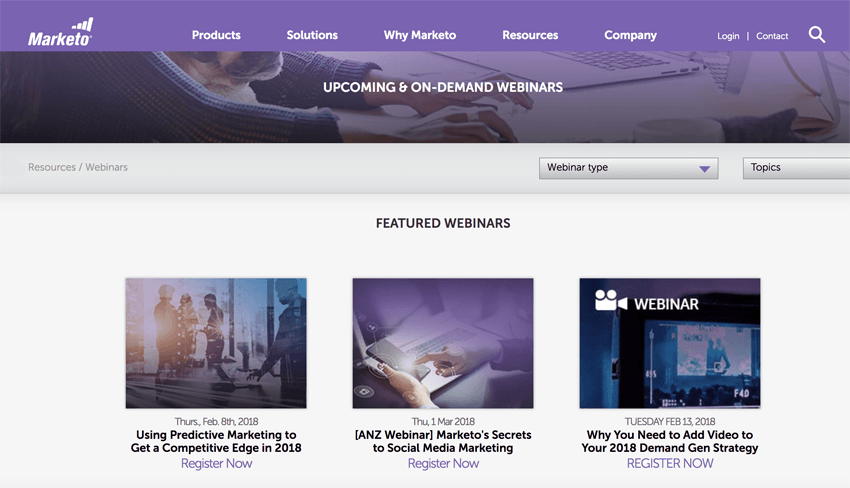Click the Marketo logo
This screenshot has width=850, height=488.
tap(60, 32)
